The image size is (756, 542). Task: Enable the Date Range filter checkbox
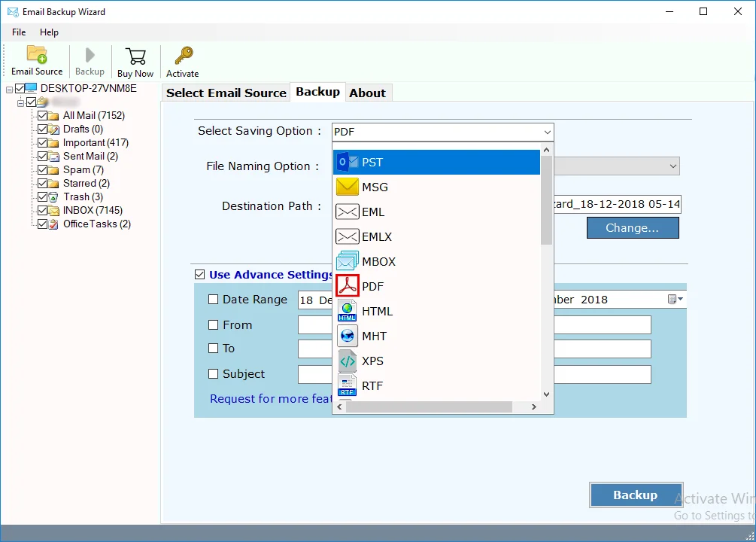click(214, 300)
